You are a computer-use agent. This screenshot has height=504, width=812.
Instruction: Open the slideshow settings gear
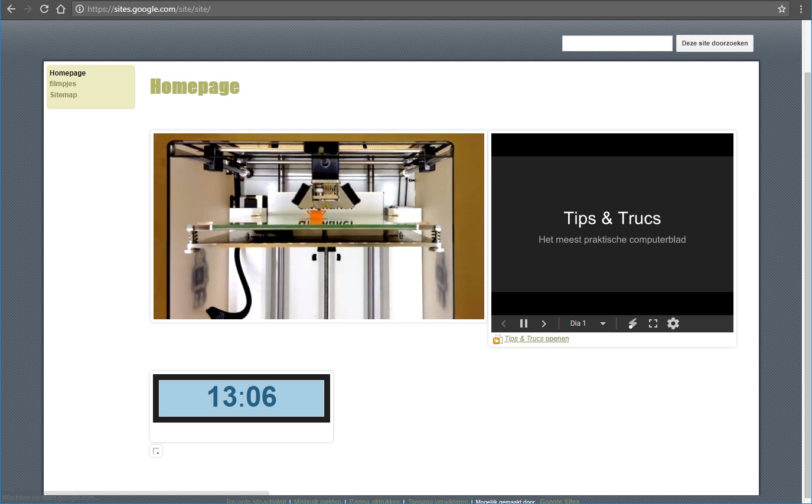(x=673, y=323)
